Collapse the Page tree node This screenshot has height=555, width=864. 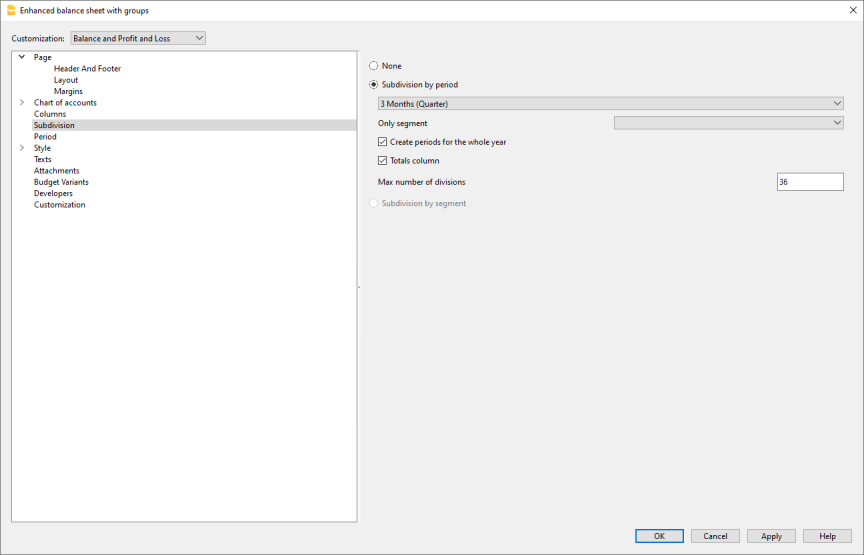22,57
